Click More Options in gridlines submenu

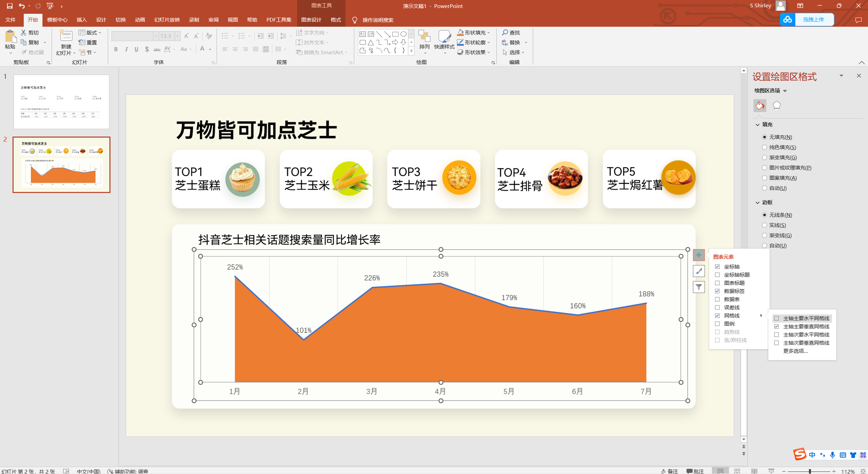point(795,351)
